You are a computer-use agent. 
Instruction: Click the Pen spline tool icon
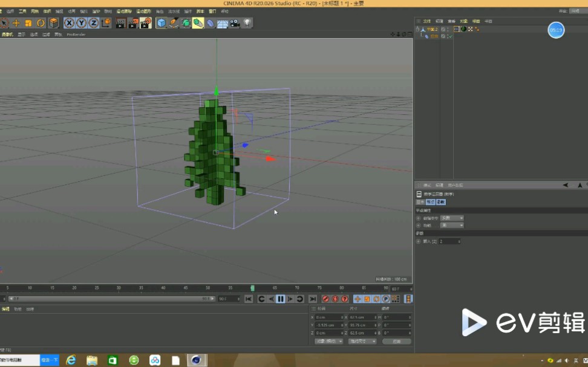(x=172, y=23)
